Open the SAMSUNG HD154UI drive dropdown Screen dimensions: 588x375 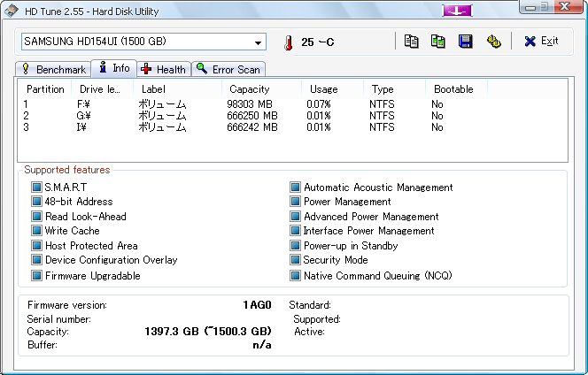259,42
